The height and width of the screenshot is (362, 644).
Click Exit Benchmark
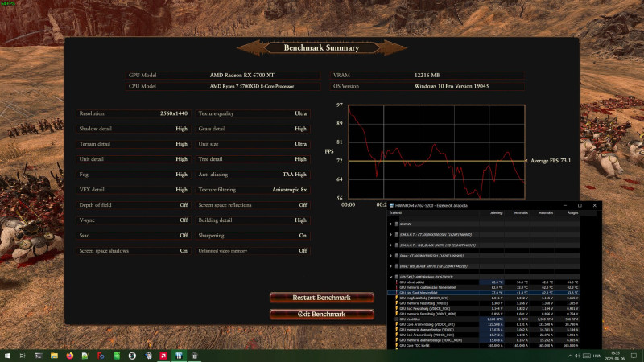[x=321, y=314]
